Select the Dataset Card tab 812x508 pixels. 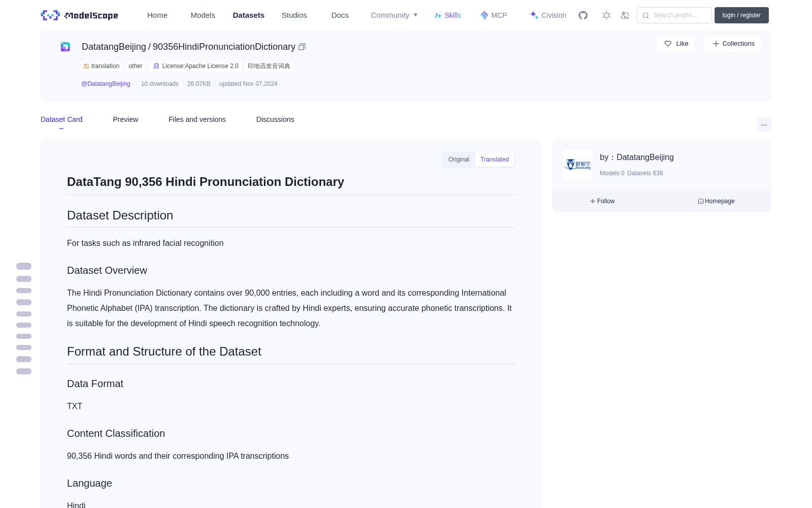pos(61,119)
